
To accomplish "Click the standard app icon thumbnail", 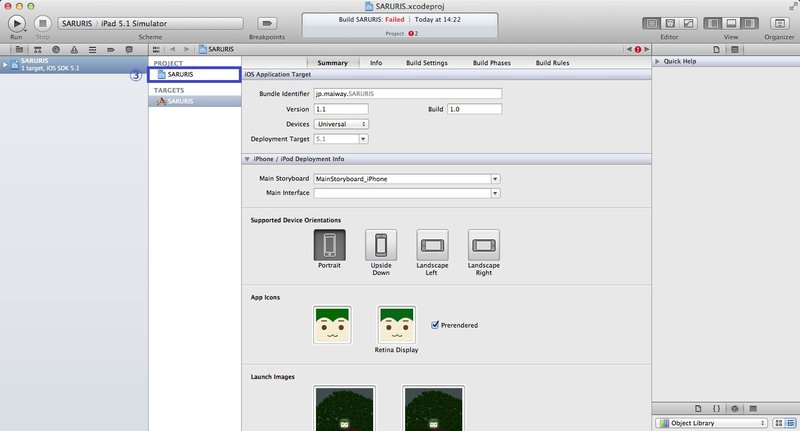I will pyautogui.click(x=332, y=325).
